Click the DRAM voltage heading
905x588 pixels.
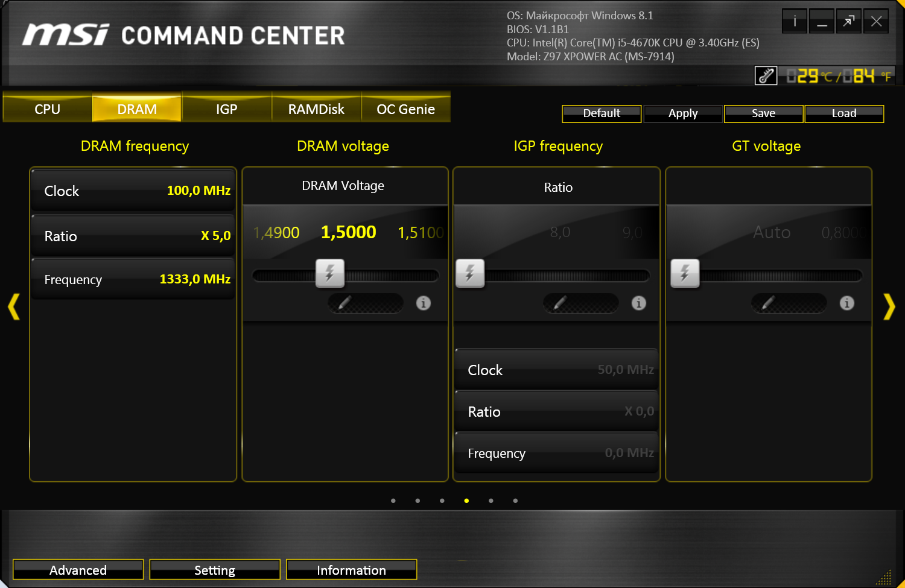pyautogui.click(x=343, y=146)
